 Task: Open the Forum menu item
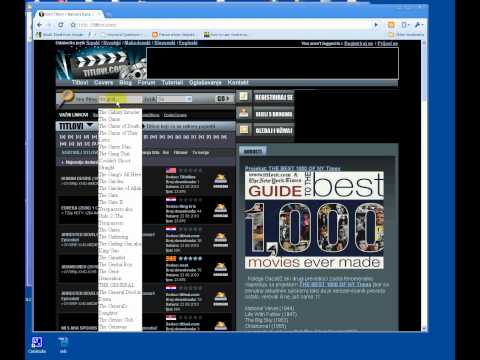[x=146, y=83]
